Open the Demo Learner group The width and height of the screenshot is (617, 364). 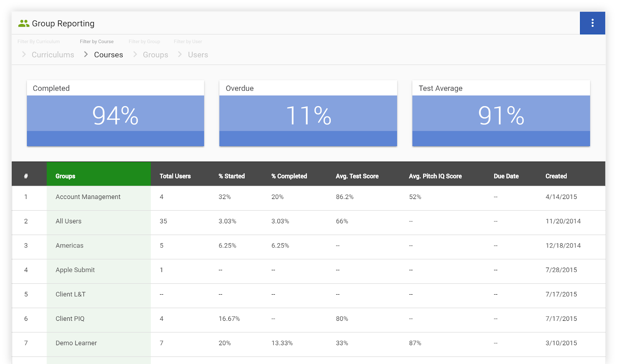pos(76,343)
